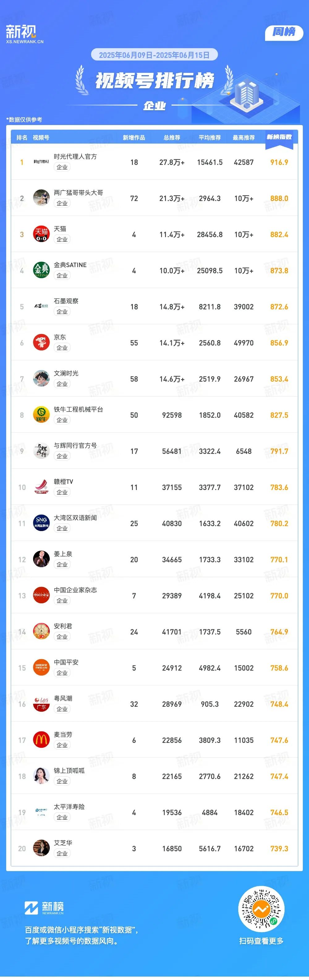Viewport: 309px width, 980px height.
Task: Click the QR code image
Action: (x=261, y=909)
